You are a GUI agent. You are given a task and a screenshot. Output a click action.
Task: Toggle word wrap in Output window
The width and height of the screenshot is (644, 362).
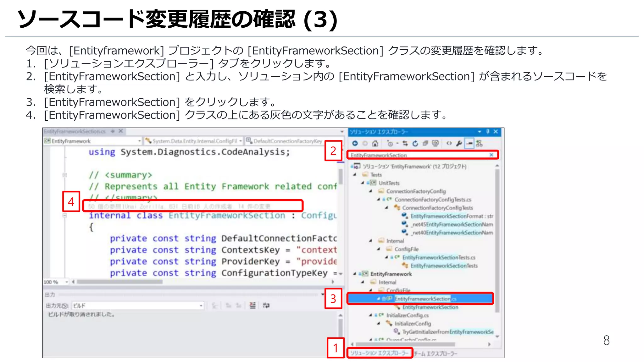pyautogui.click(x=266, y=305)
